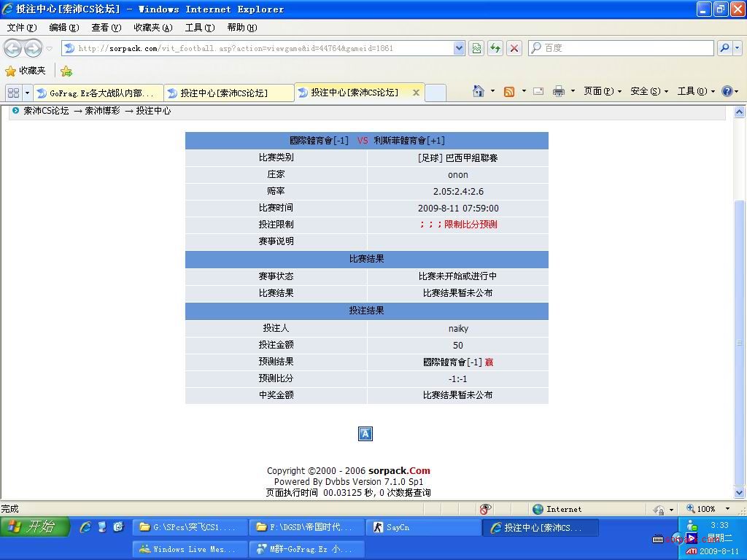747x560 pixels.
Task: Open the Favorites star button
Action: pos(26,71)
